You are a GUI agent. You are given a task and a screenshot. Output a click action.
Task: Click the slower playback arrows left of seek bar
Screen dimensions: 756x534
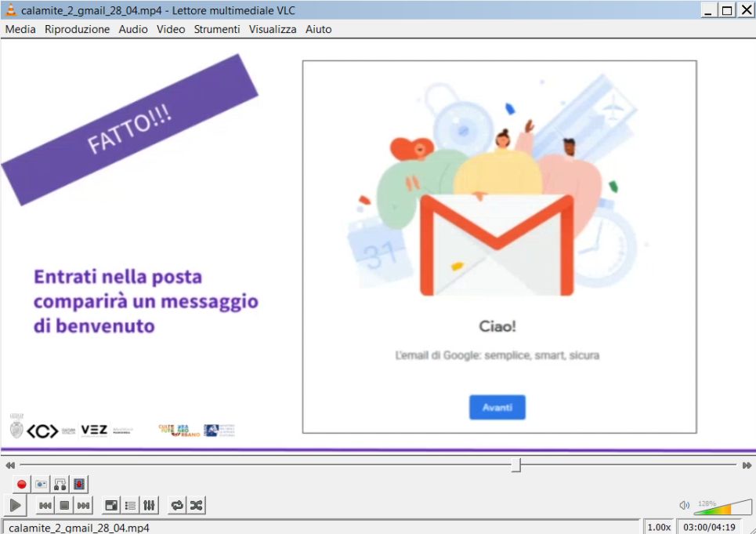tap(10, 466)
